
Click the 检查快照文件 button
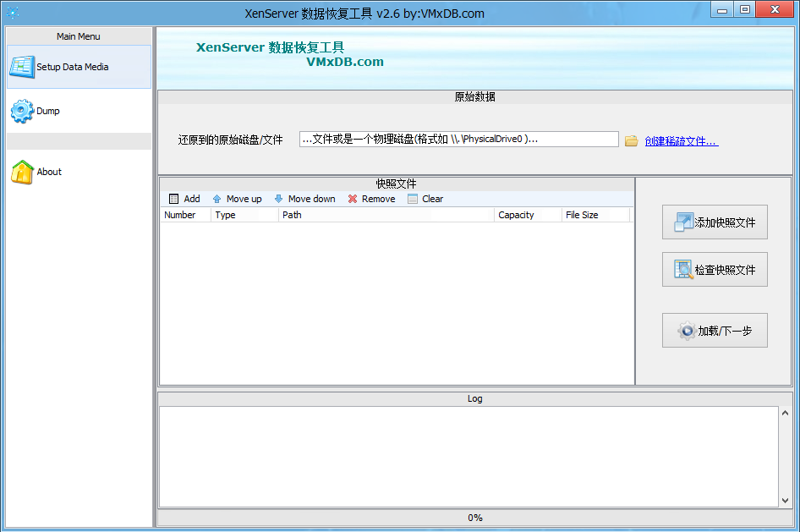[x=715, y=270]
